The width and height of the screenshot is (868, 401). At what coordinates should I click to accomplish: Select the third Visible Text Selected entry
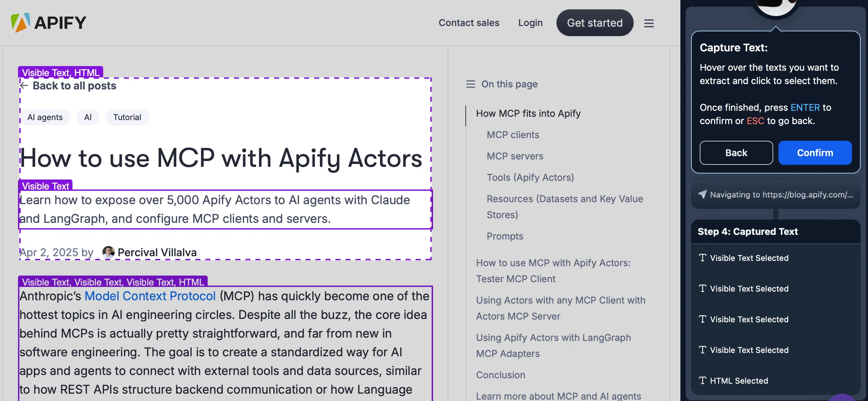click(776, 319)
